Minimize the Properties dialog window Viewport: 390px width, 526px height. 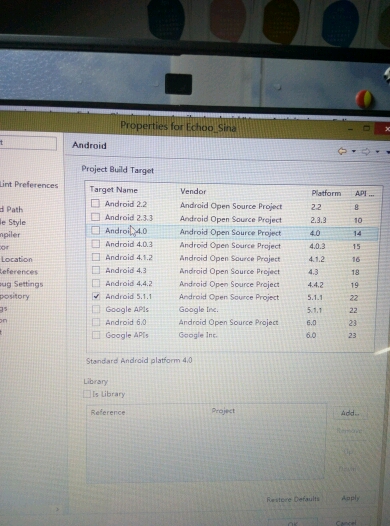[x=350, y=129]
